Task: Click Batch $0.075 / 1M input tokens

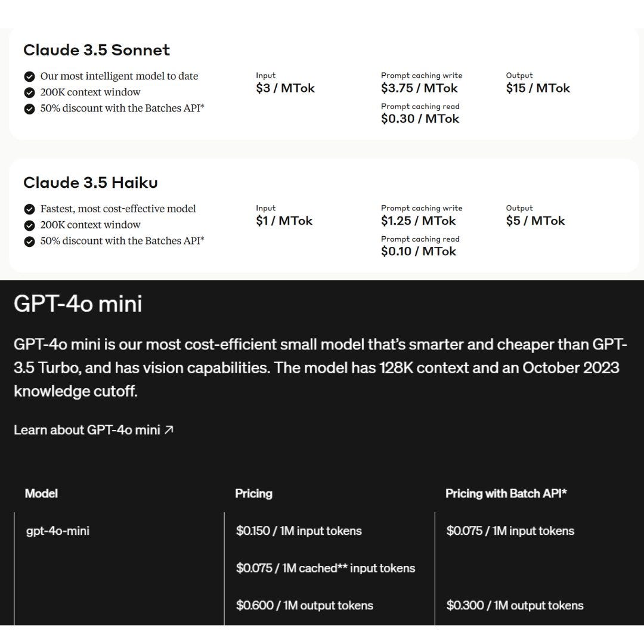Action: point(510,531)
